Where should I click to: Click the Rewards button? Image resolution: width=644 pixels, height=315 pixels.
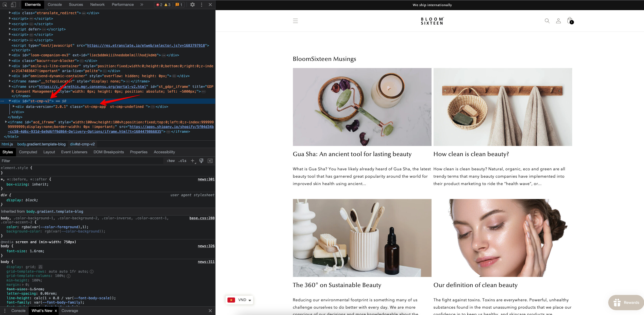tap(626, 302)
